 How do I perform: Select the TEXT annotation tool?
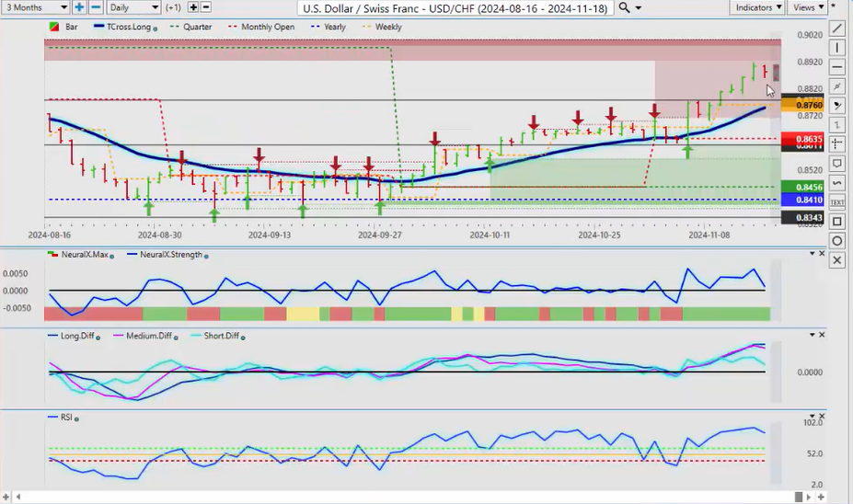coord(836,201)
